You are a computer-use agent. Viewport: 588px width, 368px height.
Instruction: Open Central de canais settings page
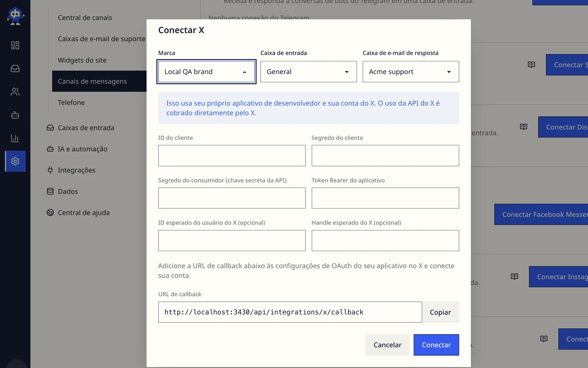85,18
